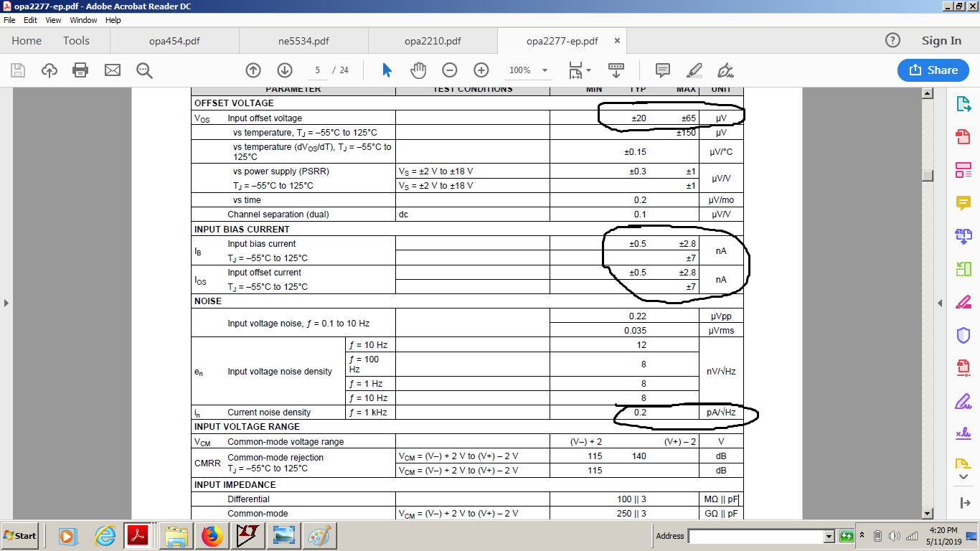Click the blue Share button
The height and width of the screenshot is (551, 980).
(x=933, y=70)
